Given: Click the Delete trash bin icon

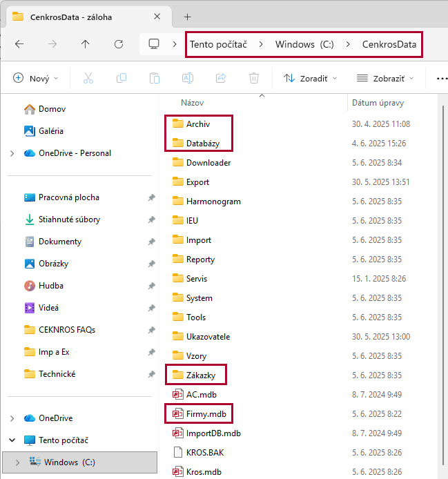Looking at the screenshot, I should (x=254, y=78).
